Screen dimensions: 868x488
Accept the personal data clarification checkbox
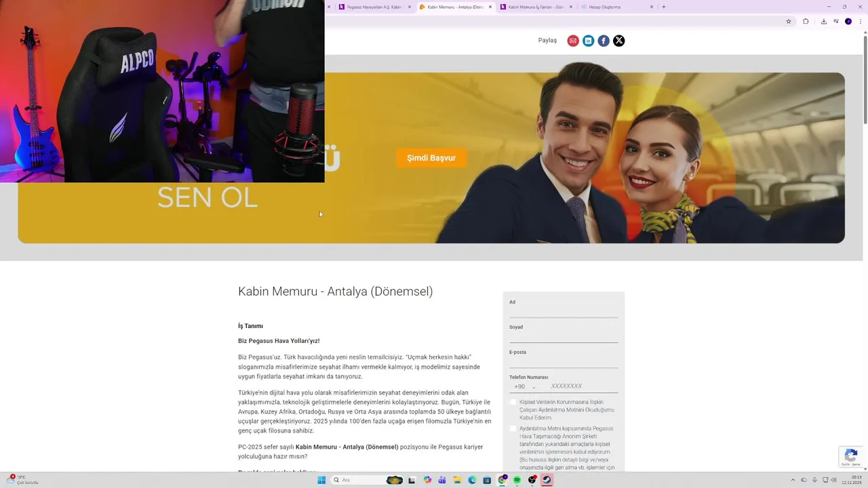513,402
